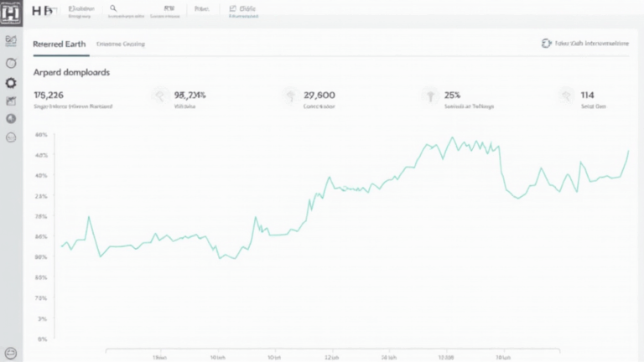This screenshot has height=362, width=644.
Task: Click the picture-chart icon below the gear
Action: [11, 101]
